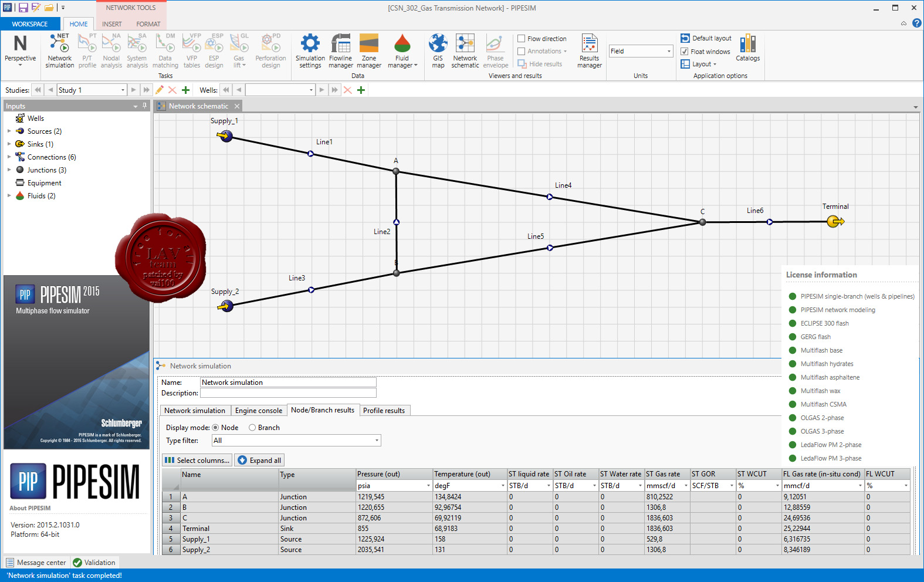Toggle the Annotations checkbox
Viewport: 924px width, 582px height.
point(521,52)
